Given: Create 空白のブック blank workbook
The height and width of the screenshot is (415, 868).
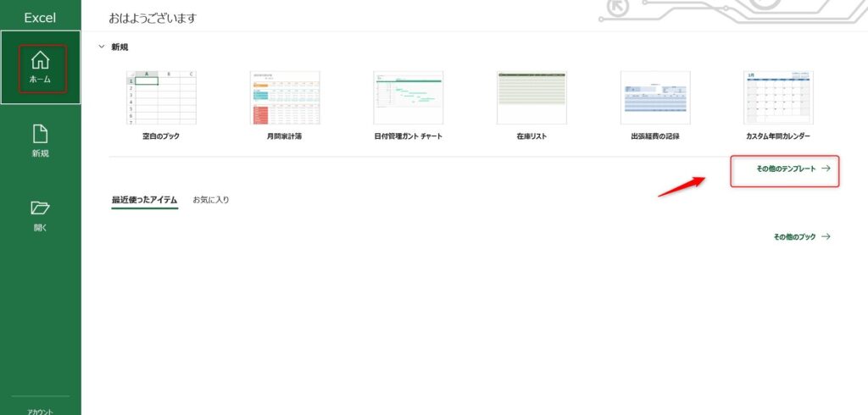Looking at the screenshot, I should [161, 97].
